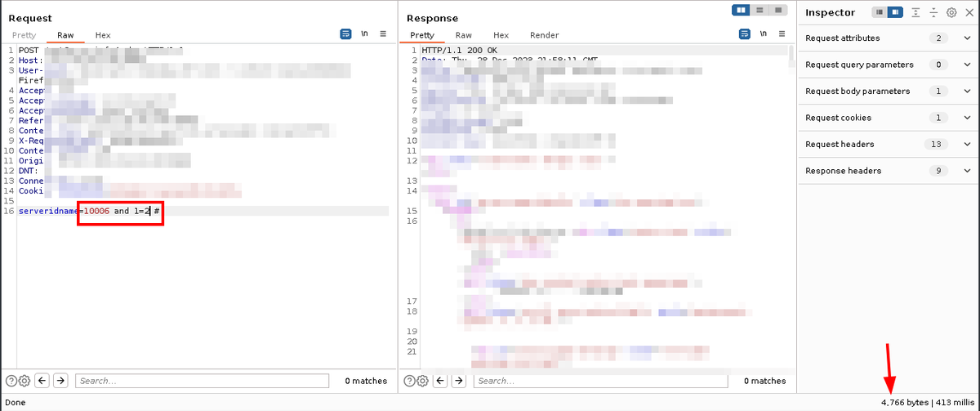
Task: Switch to the Request Hex tab
Action: [103, 35]
